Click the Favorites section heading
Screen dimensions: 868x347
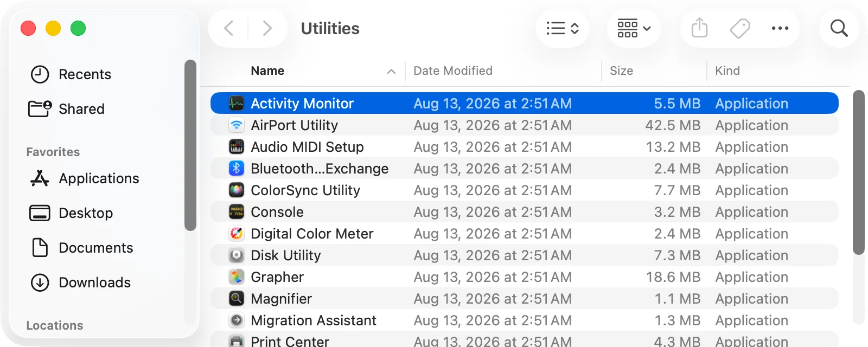[x=53, y=152]
